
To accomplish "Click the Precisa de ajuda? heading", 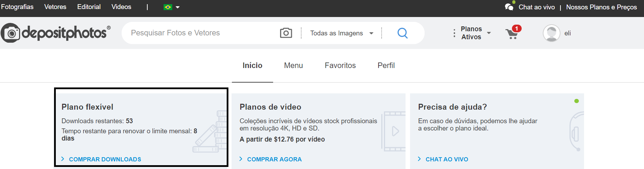I will (x=452, y=107).
